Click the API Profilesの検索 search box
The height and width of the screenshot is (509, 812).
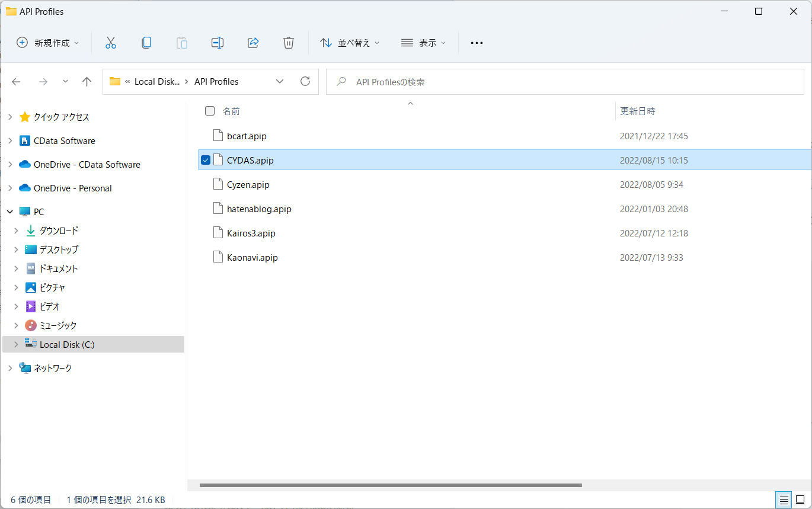coord(565,82)
